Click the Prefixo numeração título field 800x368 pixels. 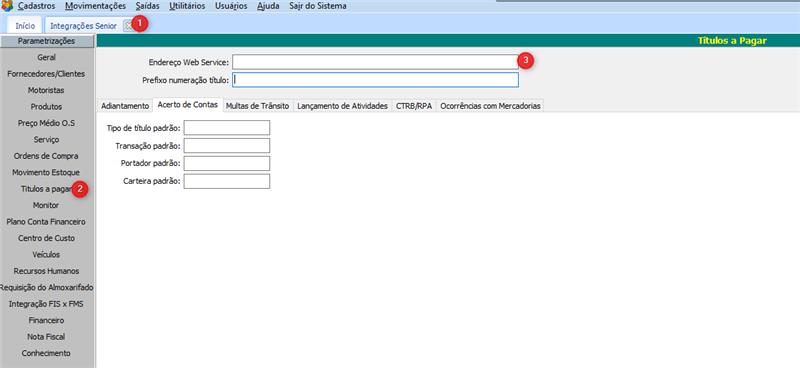point(376,80)
